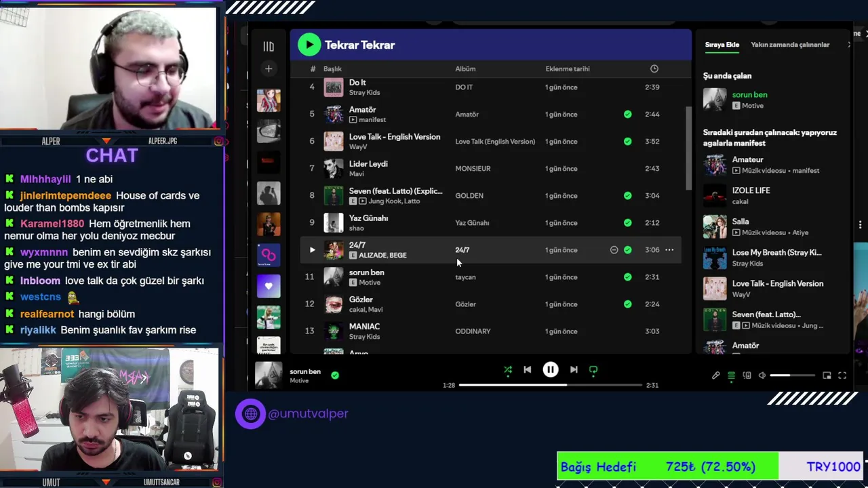Sort by the Albüm column header
The image size is (868, 488).
tap(465, 68)
